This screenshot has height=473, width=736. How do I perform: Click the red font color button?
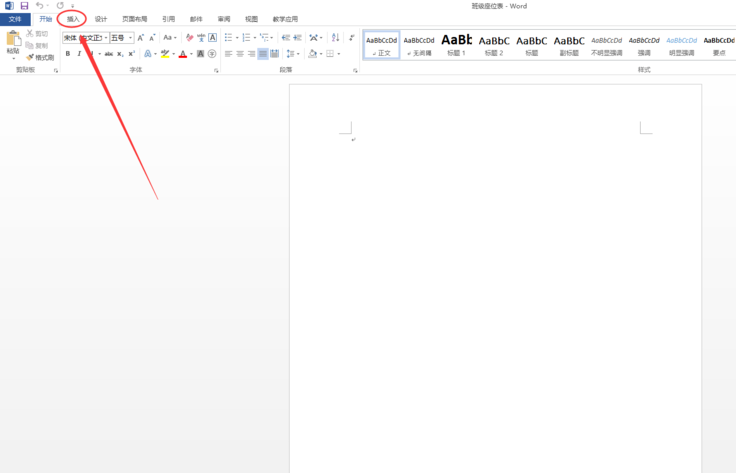click(183, 54)
